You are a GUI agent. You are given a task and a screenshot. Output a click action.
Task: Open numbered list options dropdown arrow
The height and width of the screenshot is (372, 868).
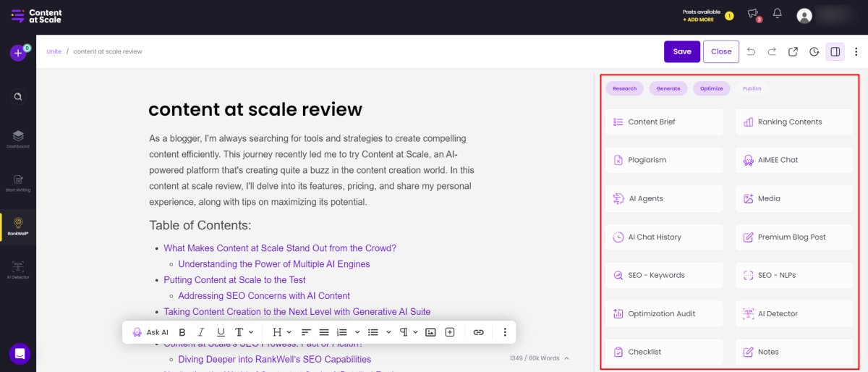click(x=357, y=332)
